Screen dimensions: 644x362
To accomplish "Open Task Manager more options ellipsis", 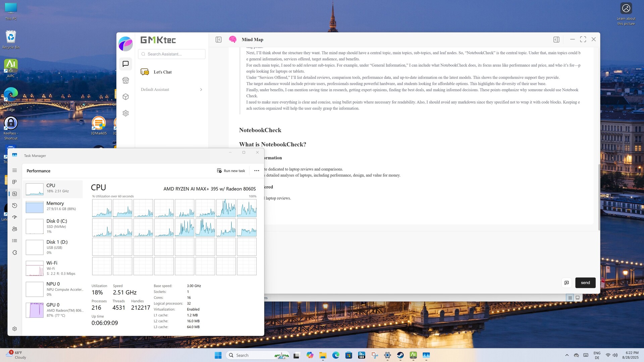I will pyautogui.click(x=257, y=171).
